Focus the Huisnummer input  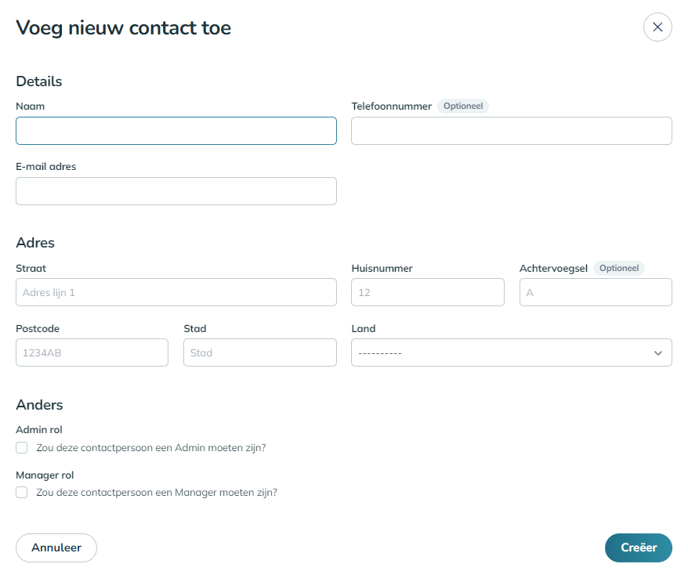click(427, 292)
